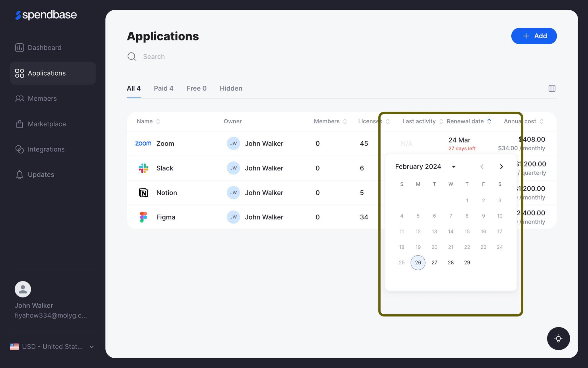Click John Walker owner in Slack row

pyautogui.click(x=264, y=168)
